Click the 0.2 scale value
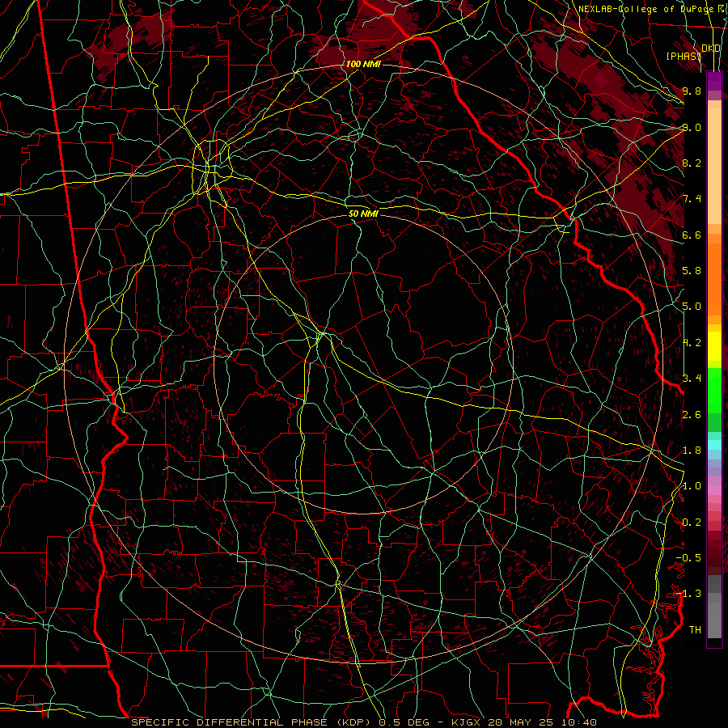 [692, 523]
